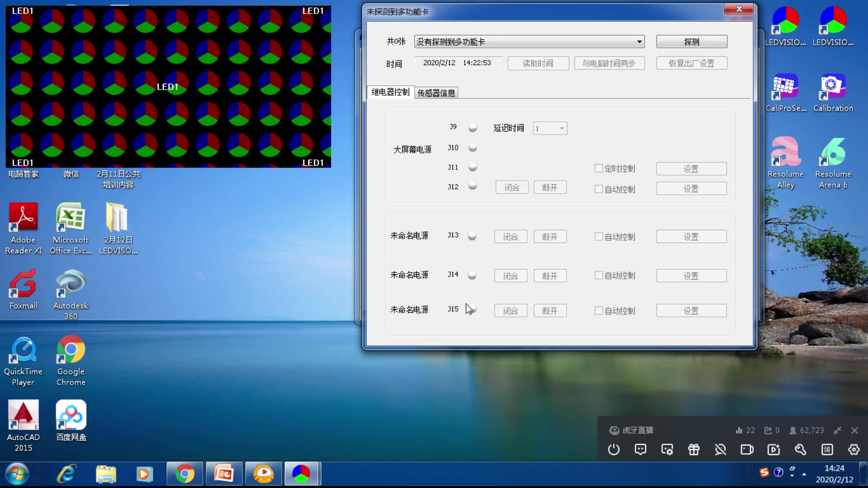The image size is (868, 488).
Task: Click the gift icon in Huya toolbar
Action: click(x=693, y=450)
